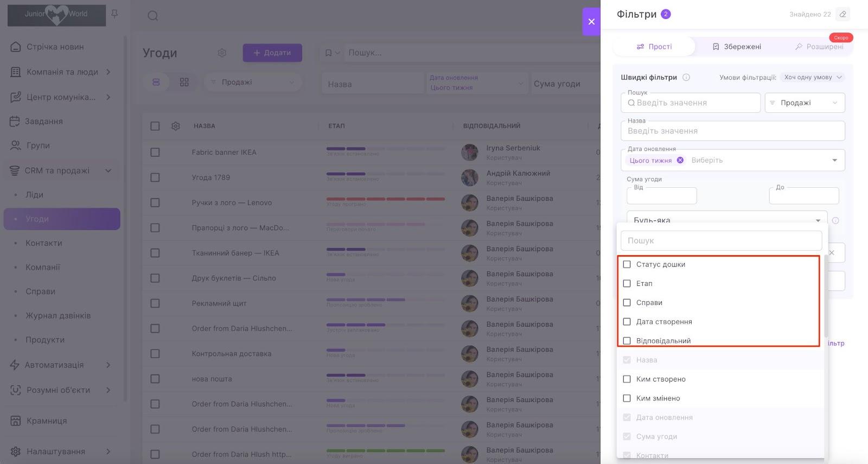Open the Продажі dropdown in the filters panel
868x464 pixels.
click(x=805, y=103)
